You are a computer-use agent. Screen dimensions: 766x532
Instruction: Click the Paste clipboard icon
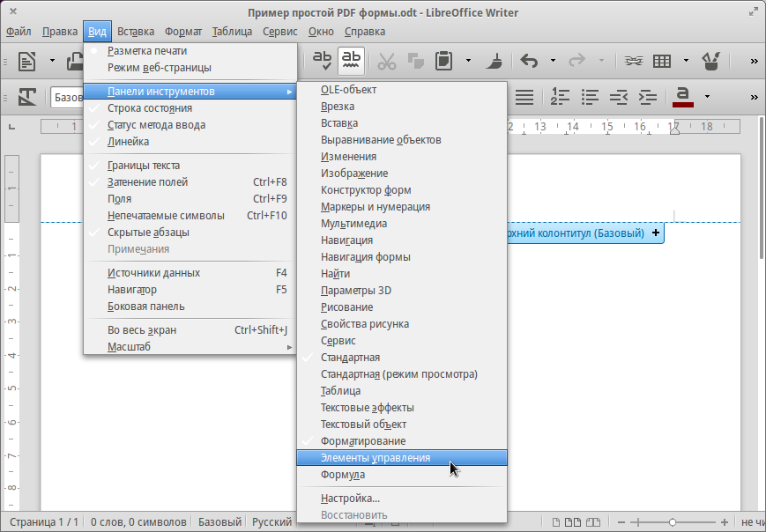(443, 61)
